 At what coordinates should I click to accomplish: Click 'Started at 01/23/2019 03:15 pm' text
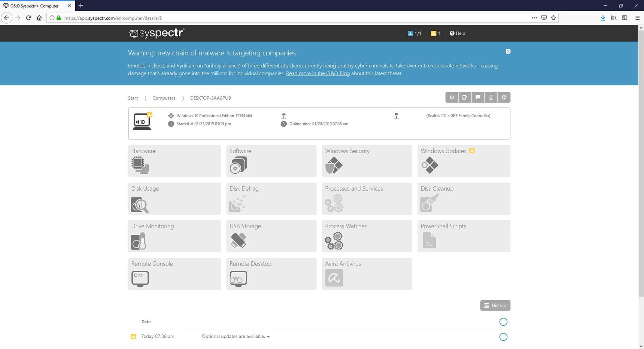(x=204, y=124)
